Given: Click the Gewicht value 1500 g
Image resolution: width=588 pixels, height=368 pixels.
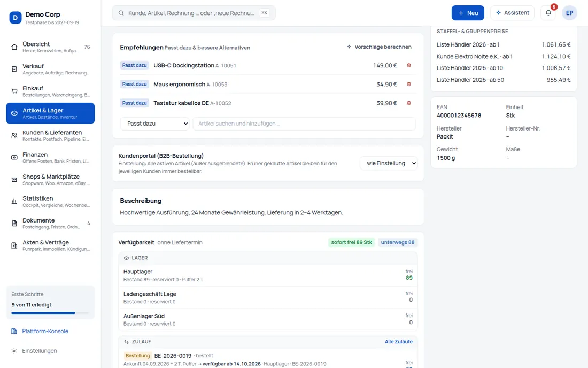Looking at the screenshot, I should pos(446,158).
